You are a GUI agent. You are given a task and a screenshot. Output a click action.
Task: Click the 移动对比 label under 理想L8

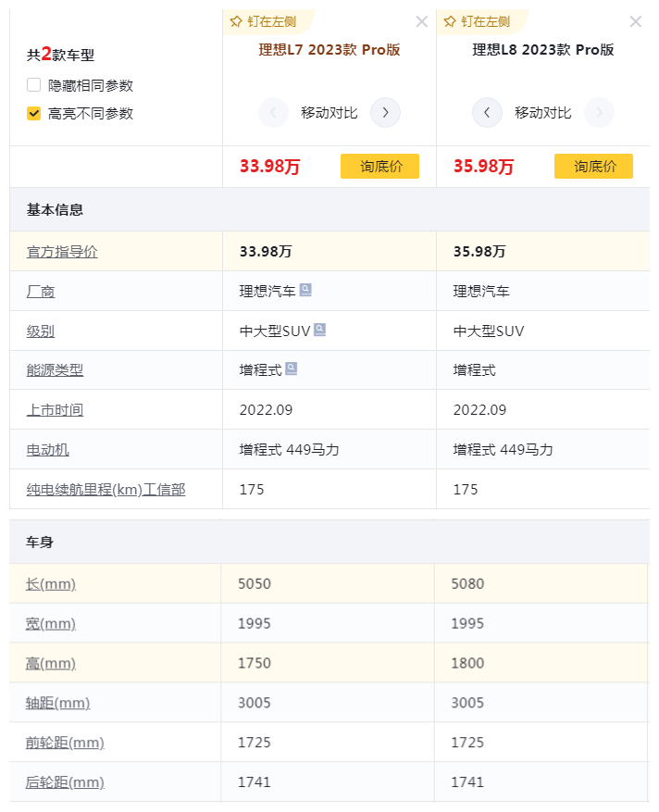point(543,113)
